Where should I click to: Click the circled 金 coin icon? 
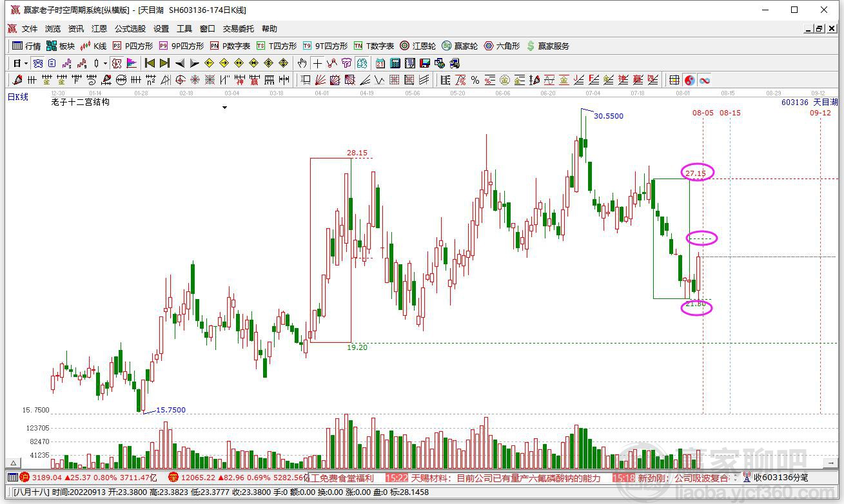pos(505,80)
